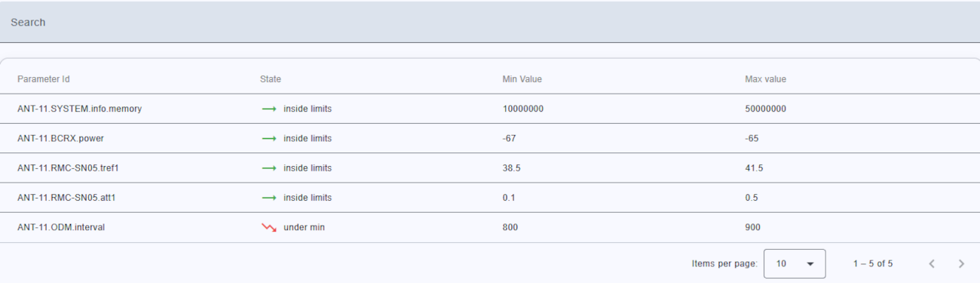Sort by Parameter Id column header
This screenshot has height=283, width=980.
click(x=44, y=79)
